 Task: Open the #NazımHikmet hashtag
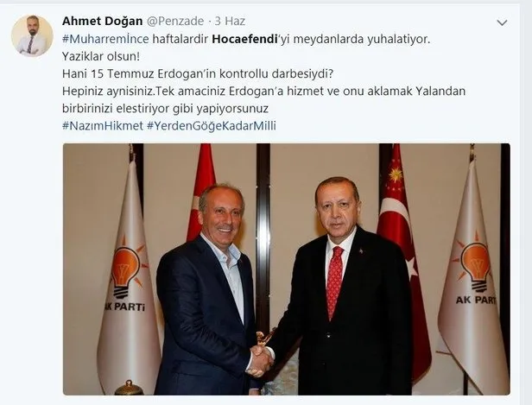click(x=103, y=126)
